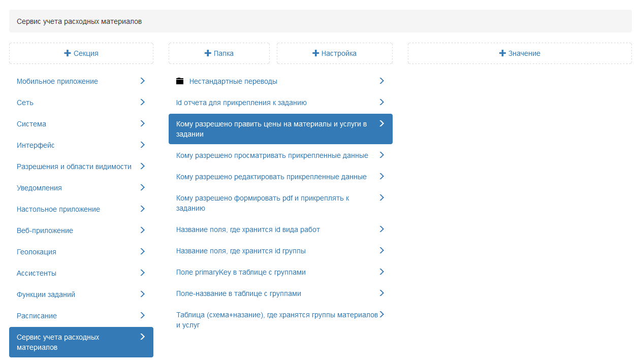Screen dimensions: 640x364
Task: Open Разрешения и области видимости section
Action: (74, 167)
